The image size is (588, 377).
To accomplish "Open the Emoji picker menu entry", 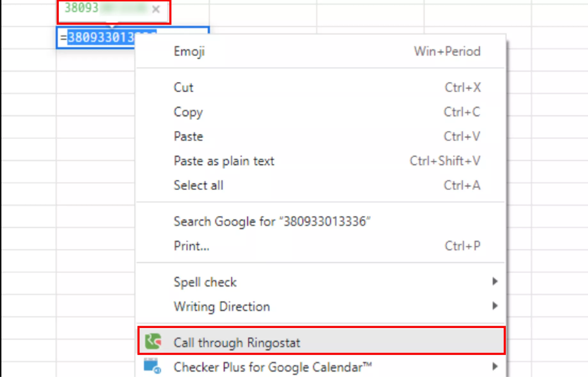I will pos(321,51).
